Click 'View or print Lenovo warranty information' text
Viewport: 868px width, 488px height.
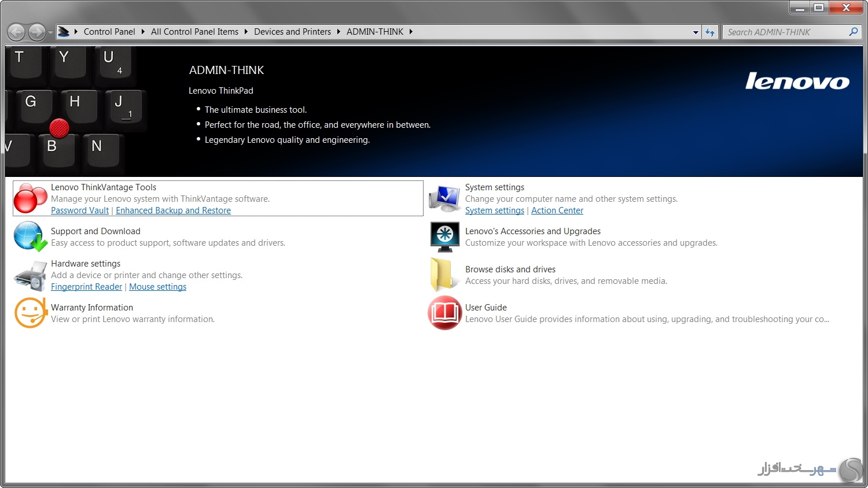point(133,319)
